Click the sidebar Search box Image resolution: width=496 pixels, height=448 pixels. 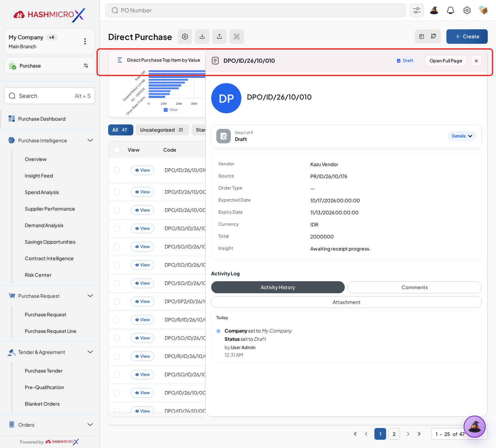[x=50, y=96]
